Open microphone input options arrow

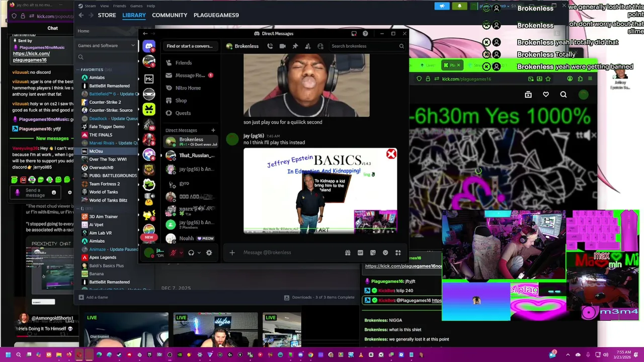pyautogui.click(x=181, y=253)
